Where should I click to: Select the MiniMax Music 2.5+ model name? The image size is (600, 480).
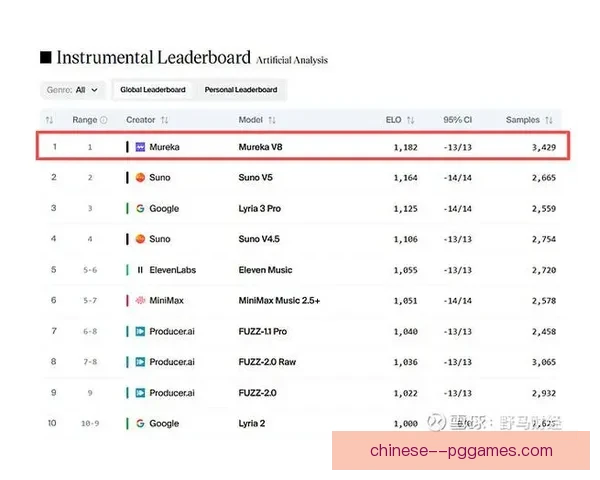pyautogui.click(x=279, y=301)
